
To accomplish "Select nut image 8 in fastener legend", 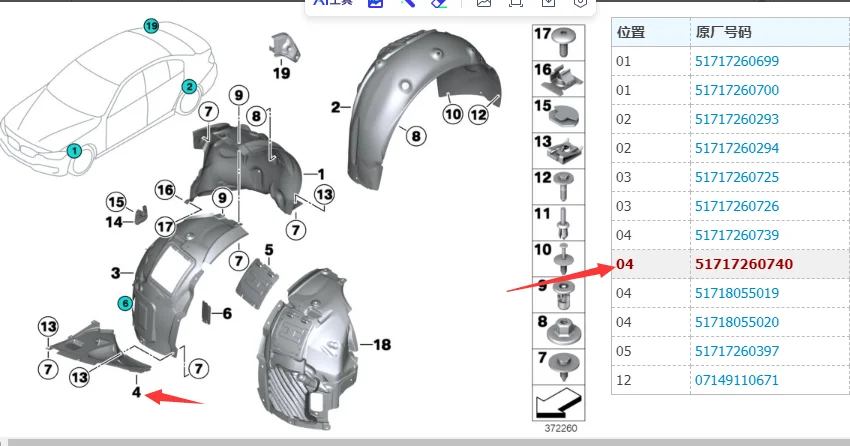I will click(565, 328).
